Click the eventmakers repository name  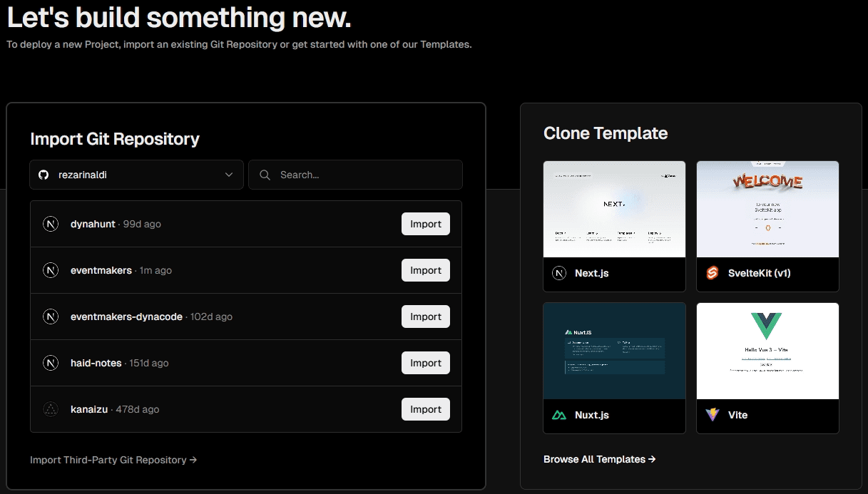101,270
